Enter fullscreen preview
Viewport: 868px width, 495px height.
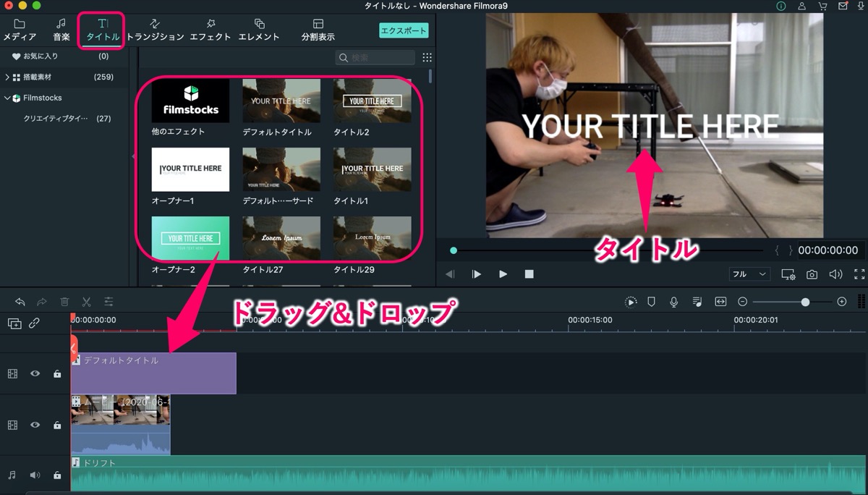(859, 274)
